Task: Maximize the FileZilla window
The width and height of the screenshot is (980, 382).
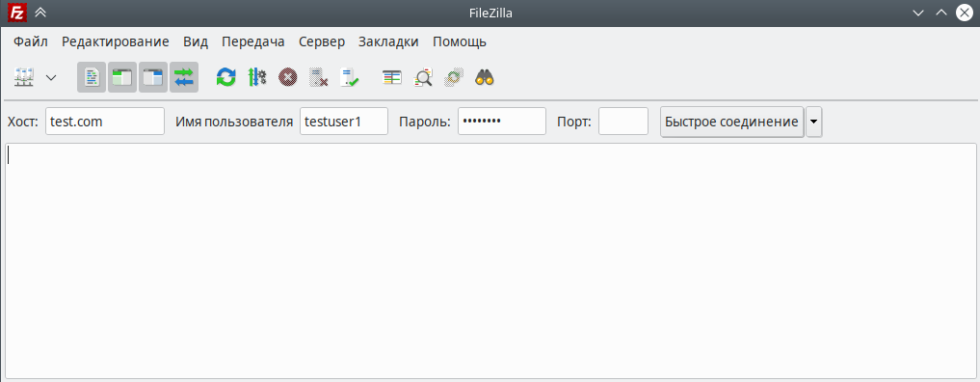Action: 940,13
